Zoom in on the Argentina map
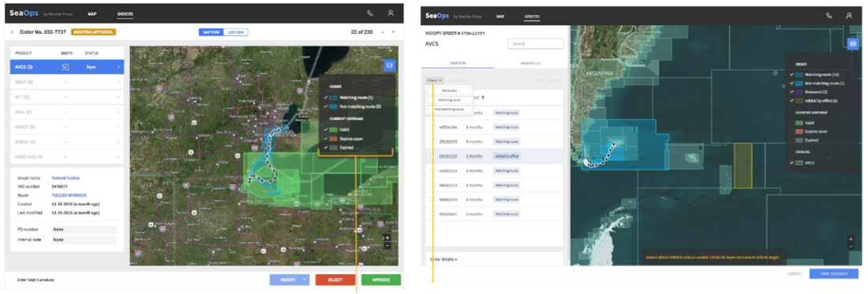This screenshot has height=294, width=868. [x=851, y=239]
